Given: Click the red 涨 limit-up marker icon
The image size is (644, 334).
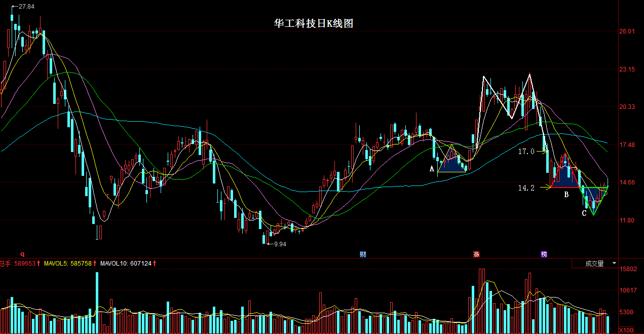Looking at the screenshot, I should tap(476, 254).
